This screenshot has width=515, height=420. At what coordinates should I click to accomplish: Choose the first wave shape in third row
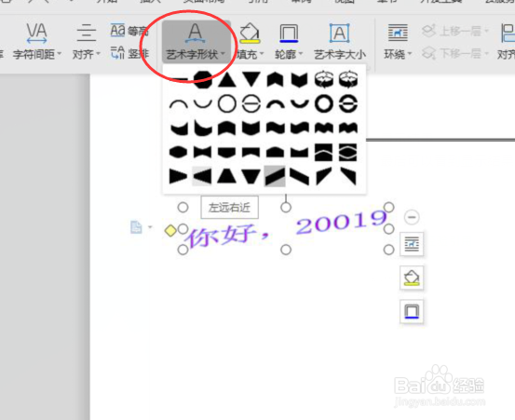[x=276, y=128]
